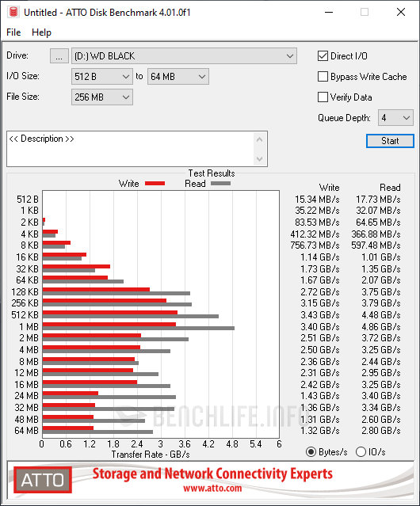This screenshot has height=506, width=420.
Task: Open the Queue Depth dropdown
Action: point(395,118)
